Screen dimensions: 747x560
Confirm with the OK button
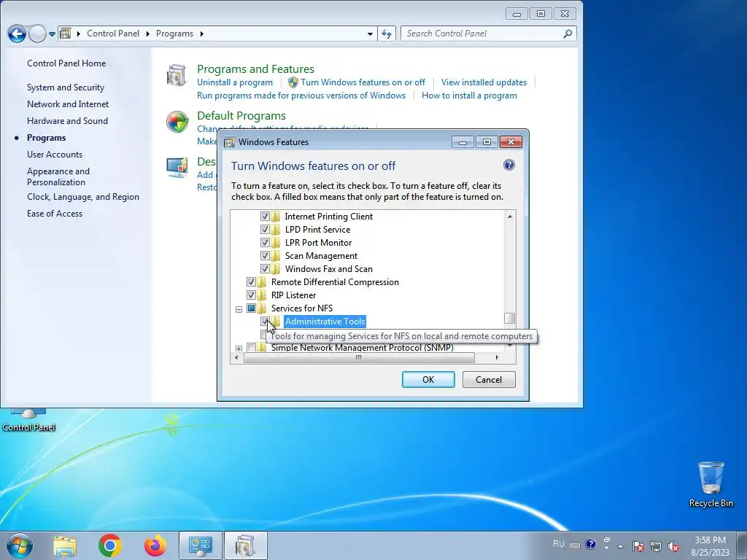(x=428, y=379)
